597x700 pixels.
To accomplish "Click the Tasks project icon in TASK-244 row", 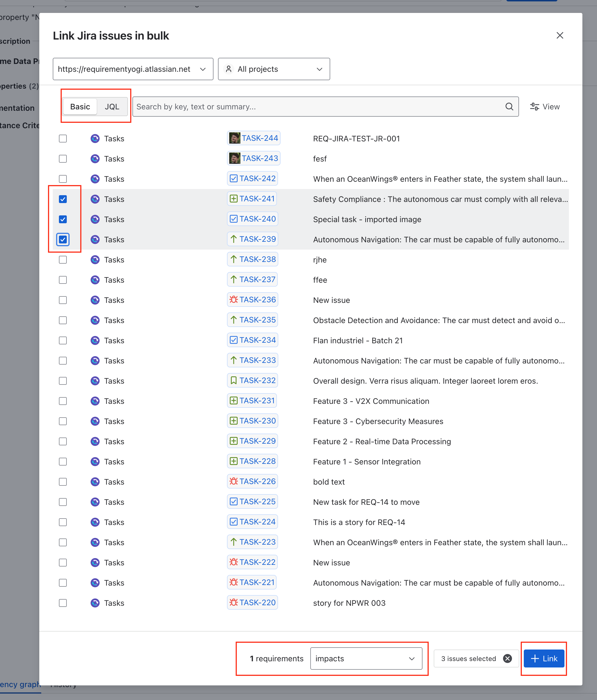I will click(95, 139).
